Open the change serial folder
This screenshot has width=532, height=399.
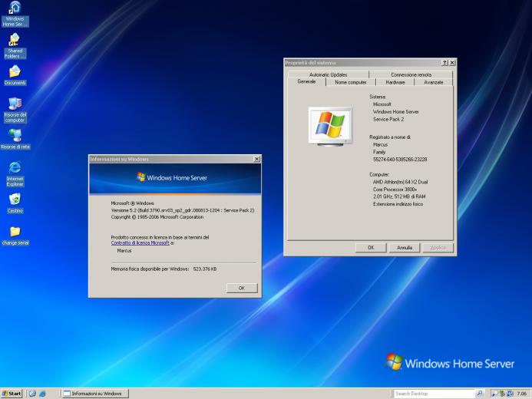click(x=15, y=231)
